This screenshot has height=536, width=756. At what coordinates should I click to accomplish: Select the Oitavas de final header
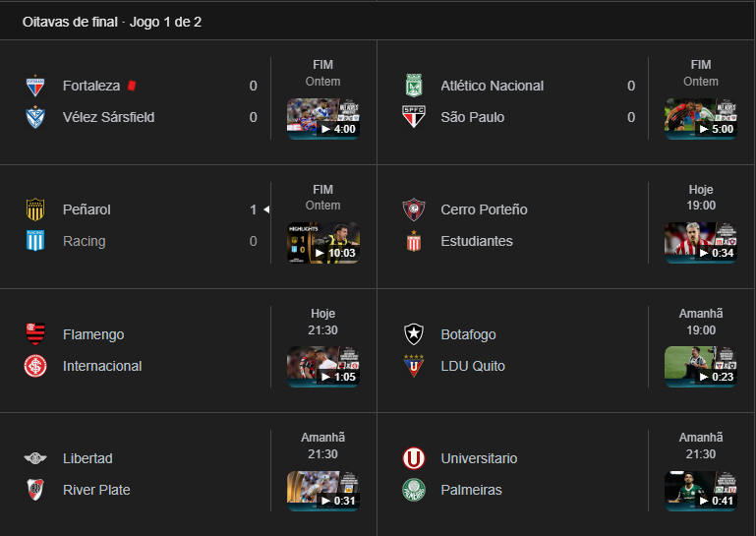[x=112, y=23]
